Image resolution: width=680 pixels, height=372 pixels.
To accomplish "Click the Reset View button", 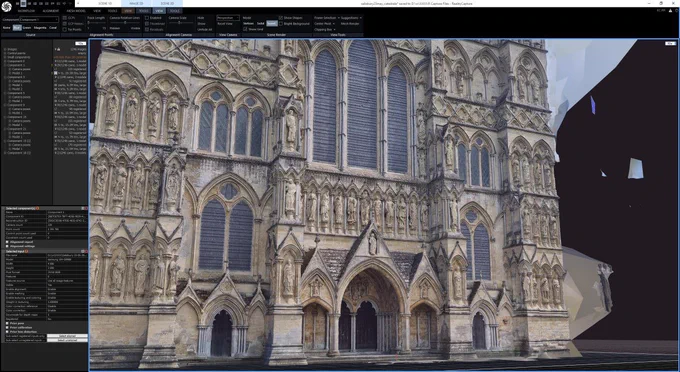I will pos(225,23).
